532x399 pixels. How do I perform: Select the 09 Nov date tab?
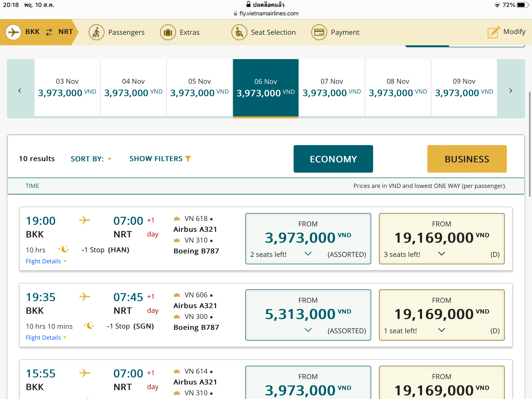(464, 88)
